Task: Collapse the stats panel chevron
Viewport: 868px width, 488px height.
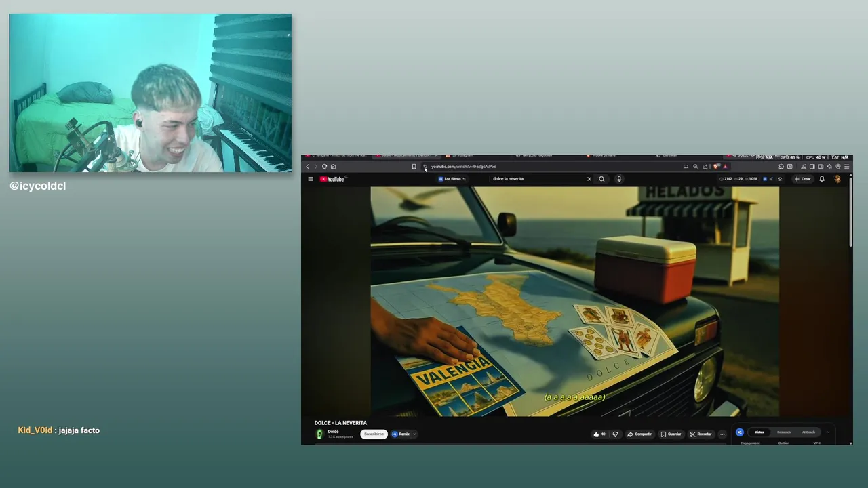Action: (827, 432)
